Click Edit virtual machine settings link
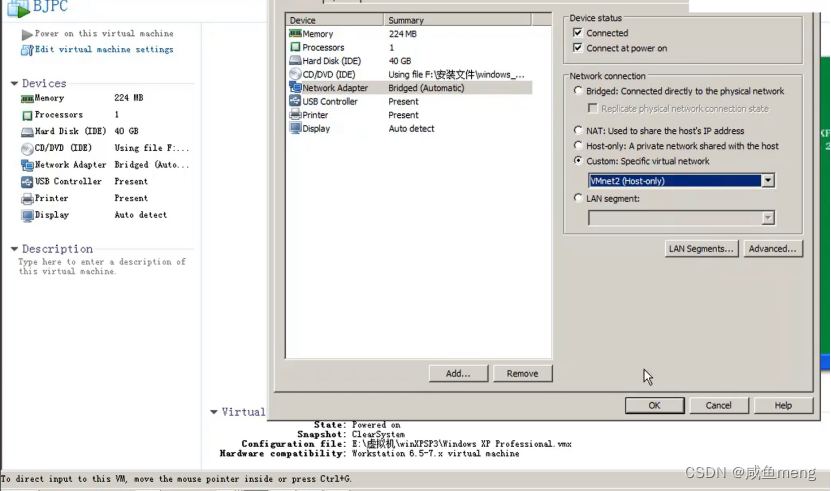This screenshot has height=491, width=831. click(104, 49)
